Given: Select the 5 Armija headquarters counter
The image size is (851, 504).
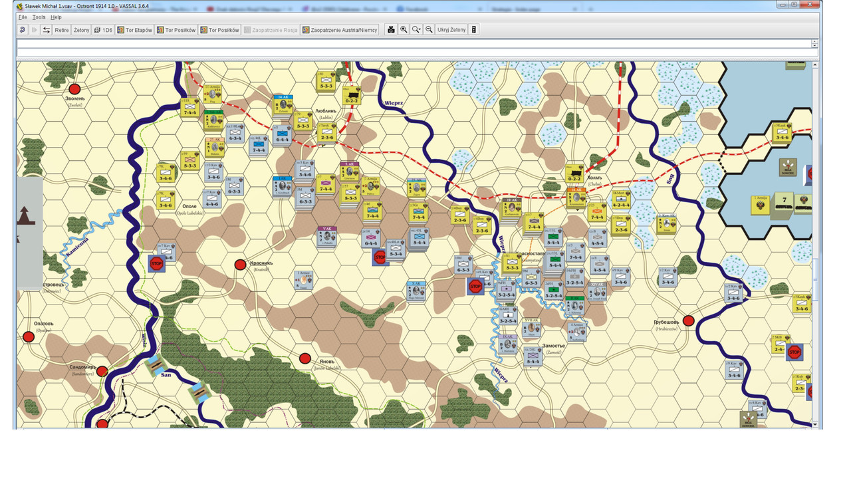Looking at the screenshot, I should click(372, 186).
